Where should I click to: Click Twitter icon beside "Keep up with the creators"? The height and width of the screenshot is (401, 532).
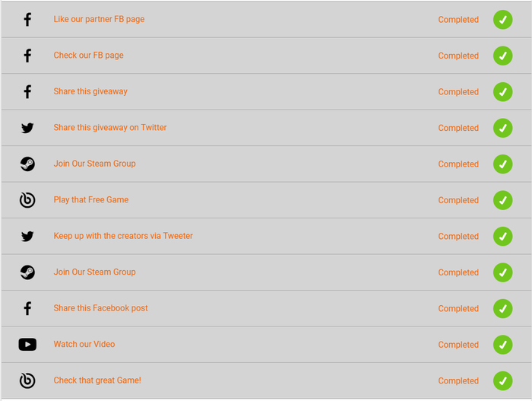click(27, 237)
